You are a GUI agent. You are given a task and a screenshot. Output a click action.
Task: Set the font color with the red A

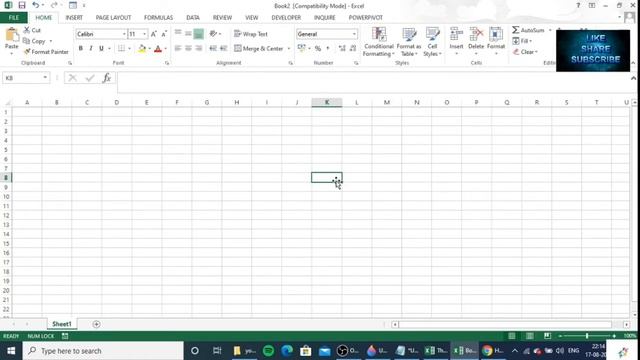[158, 49]
